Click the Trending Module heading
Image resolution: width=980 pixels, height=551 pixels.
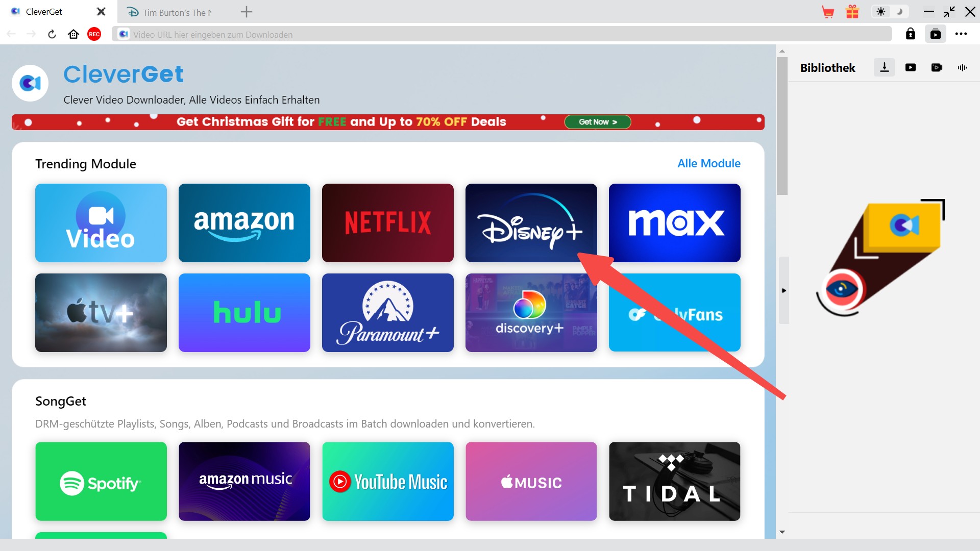[86, 164]
